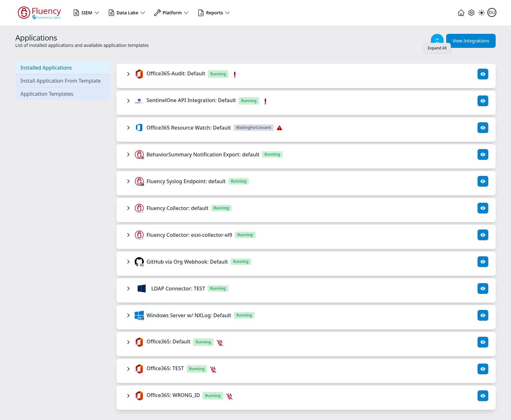The width and height of the screenshot is (511, 420).
Task: Expand BehaviorSummary Notification Export row
Action: tap(128, 154)
